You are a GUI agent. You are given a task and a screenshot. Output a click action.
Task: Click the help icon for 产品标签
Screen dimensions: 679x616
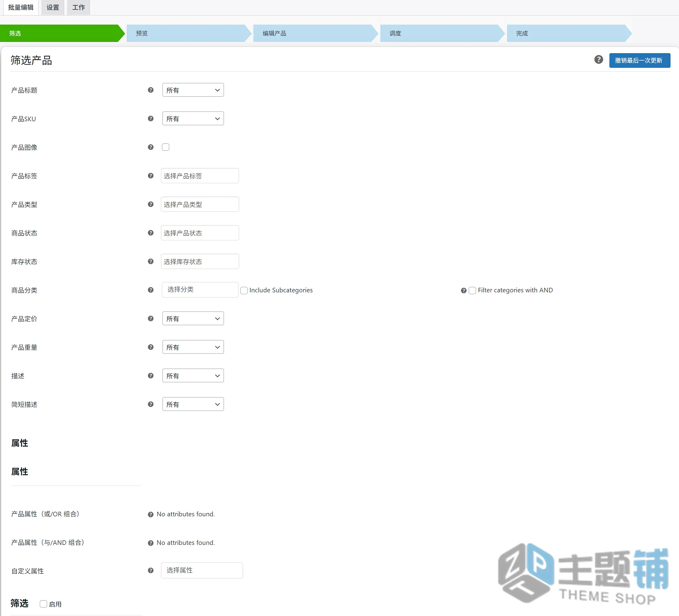click(x=151, y=176)
